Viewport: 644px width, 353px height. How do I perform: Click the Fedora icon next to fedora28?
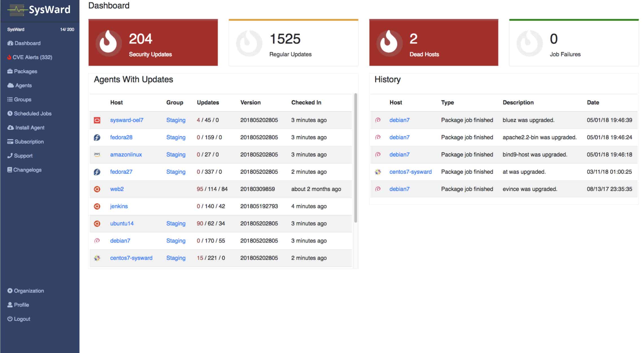pyautogui.click(x=97, y=138)
